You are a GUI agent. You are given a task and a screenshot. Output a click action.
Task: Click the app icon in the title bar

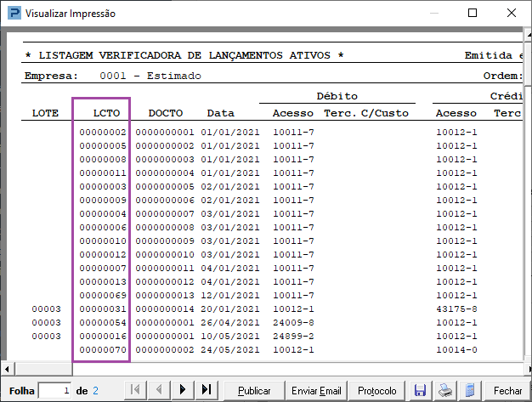point(12,14)
